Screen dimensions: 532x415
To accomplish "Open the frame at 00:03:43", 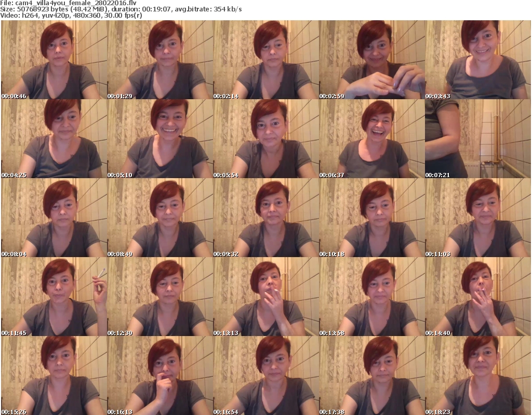I will pos(478,60).
